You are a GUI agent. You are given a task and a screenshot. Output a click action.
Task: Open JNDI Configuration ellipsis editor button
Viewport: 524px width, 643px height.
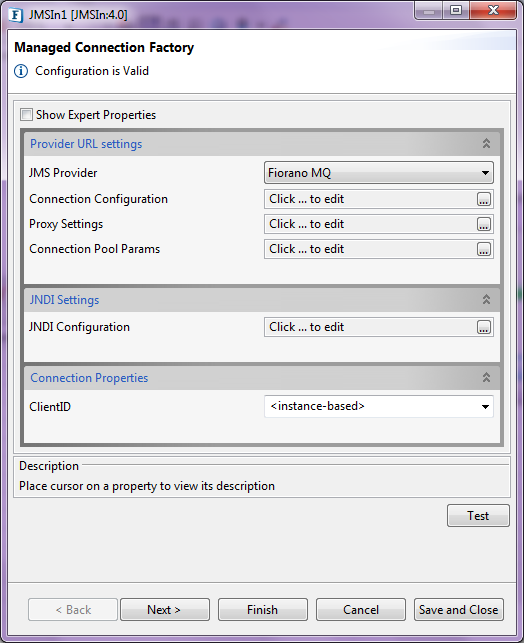click(484, 327)
